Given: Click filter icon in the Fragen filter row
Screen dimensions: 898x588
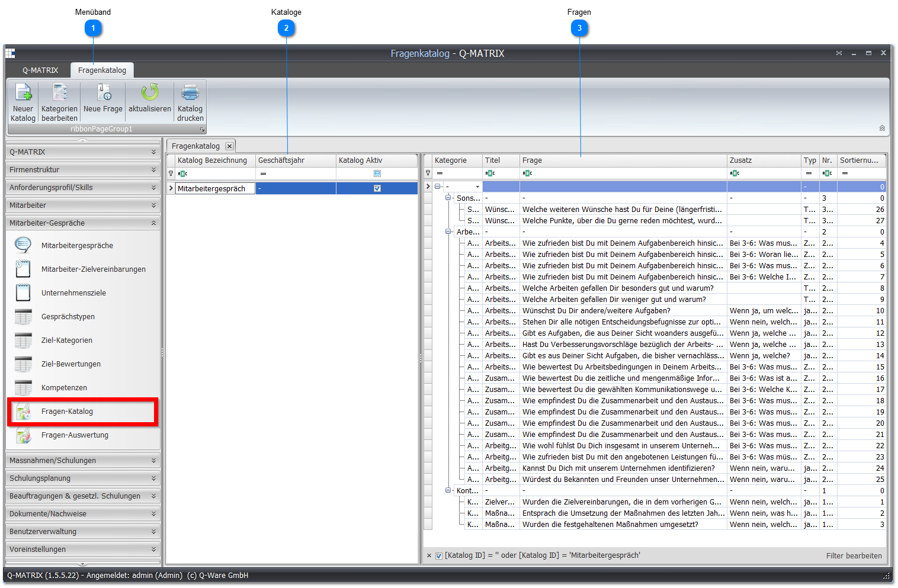Looking at the screenshot, I should point(428,173).
